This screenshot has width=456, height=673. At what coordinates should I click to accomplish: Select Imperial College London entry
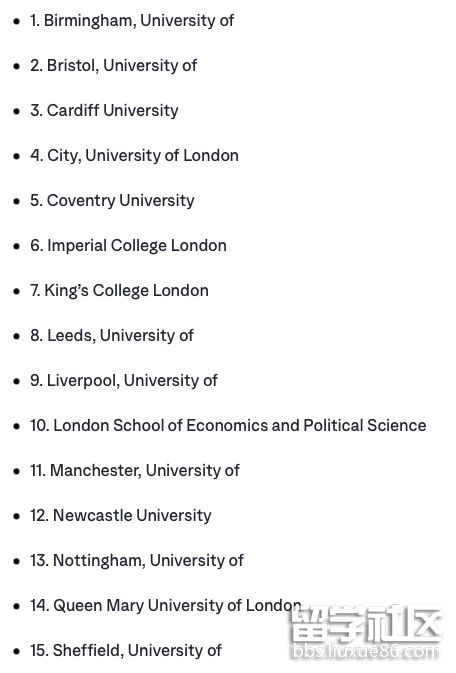coord(128,246)
